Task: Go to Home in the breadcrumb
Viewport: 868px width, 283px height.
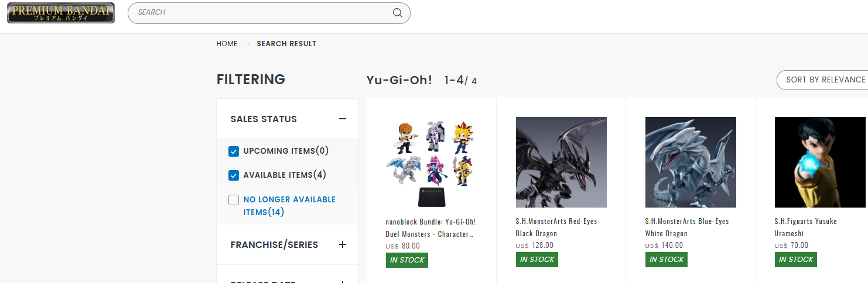Action: [227, 44]
